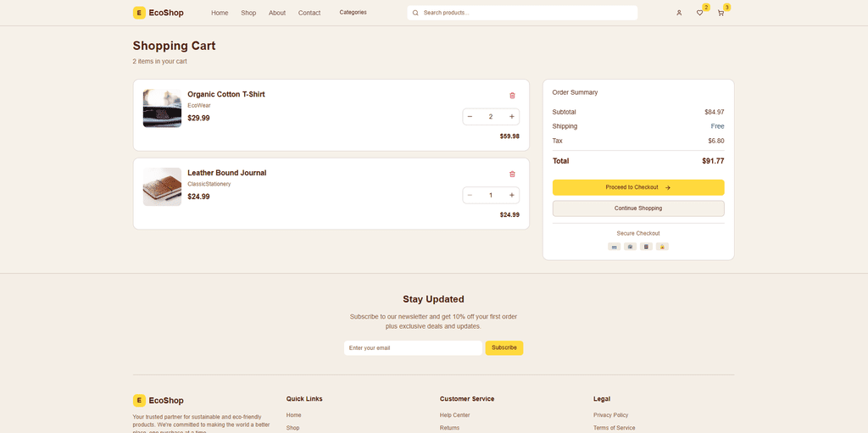
Task: Click the EcoShop logo in the header
Action: click(159, 13)
